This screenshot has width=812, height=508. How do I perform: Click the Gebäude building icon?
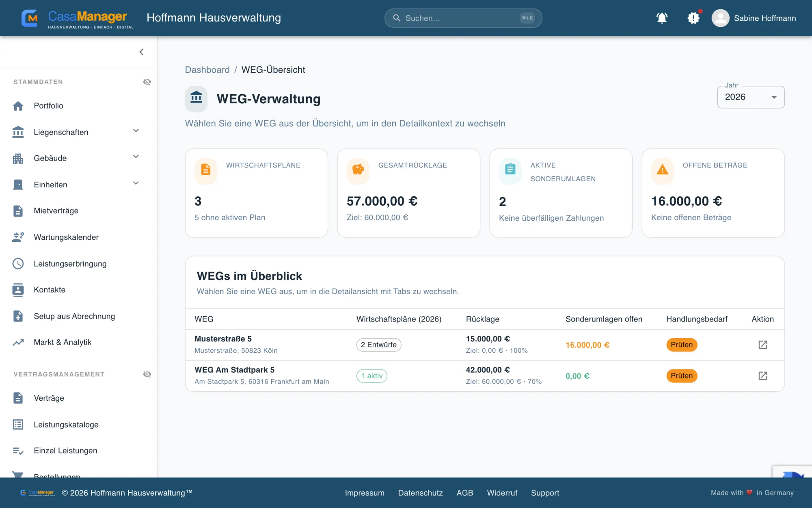[18, 158]
